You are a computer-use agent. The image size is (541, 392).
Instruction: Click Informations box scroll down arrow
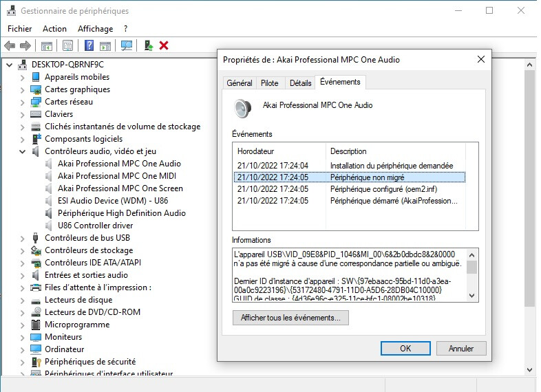click(472, 296)
